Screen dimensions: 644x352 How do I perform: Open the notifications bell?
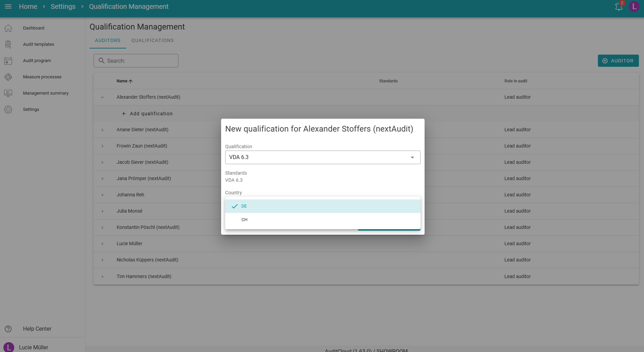click(x=619, y=7)
